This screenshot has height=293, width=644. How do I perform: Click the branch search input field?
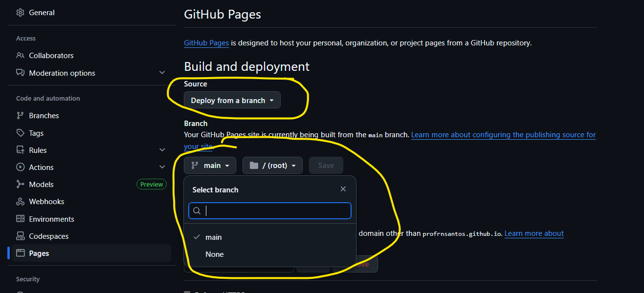(274, 211)
